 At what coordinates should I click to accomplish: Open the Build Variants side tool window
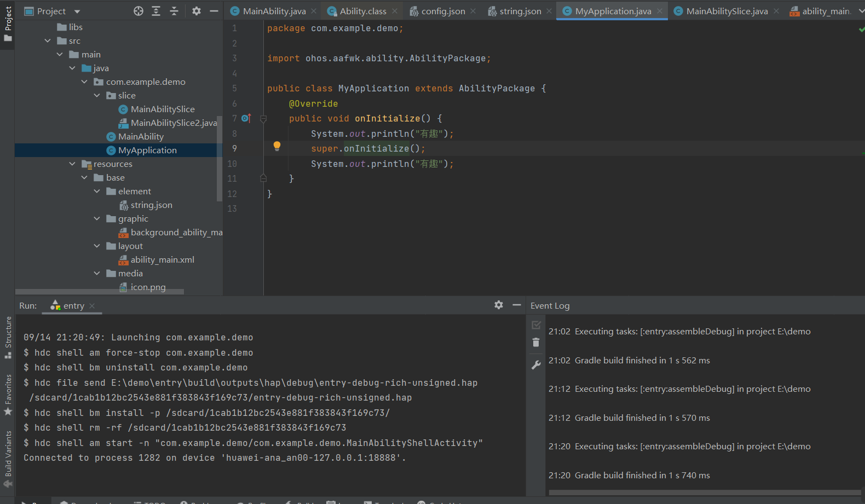tap(8, 459)
